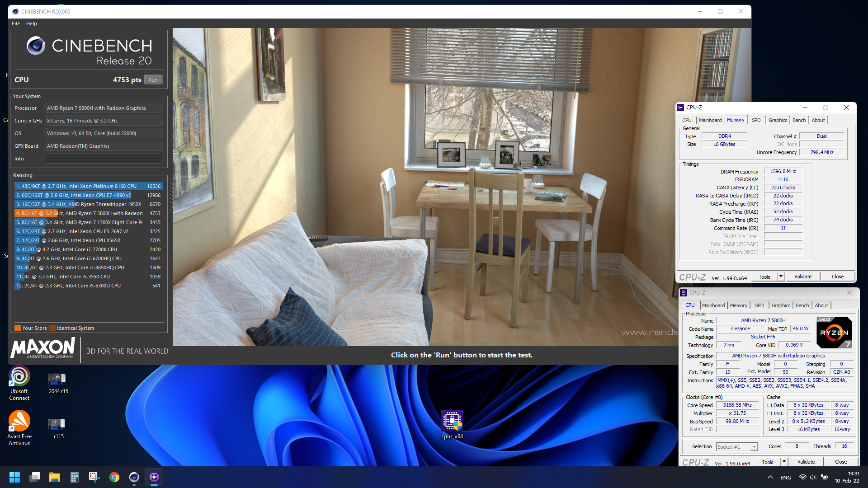This screenshot has width=868, height=488.
Task: Click the battery tray icon
Action: (825, 477)
